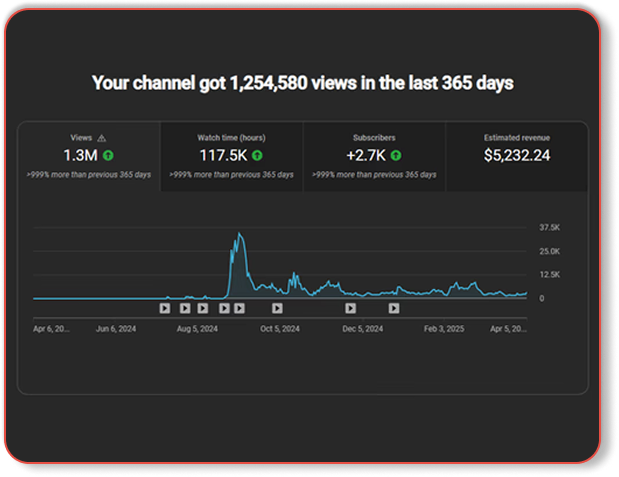This screenshot has width=619, height=477.
Task: Click the warning triangle next to Views
Action: [x=101, y=138]
